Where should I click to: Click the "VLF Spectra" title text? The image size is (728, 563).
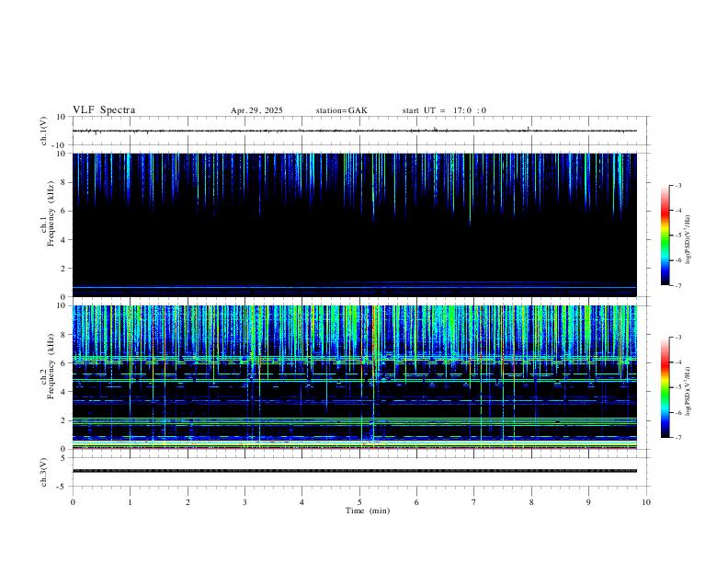click(x=104, y=110)
